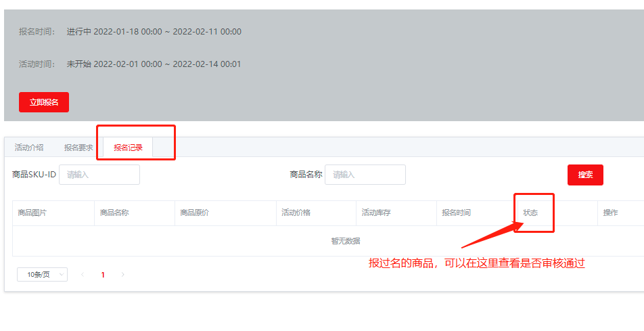Switch to the 活动介绍 tab
Screen dimensions: 644x331
[29, 148]
